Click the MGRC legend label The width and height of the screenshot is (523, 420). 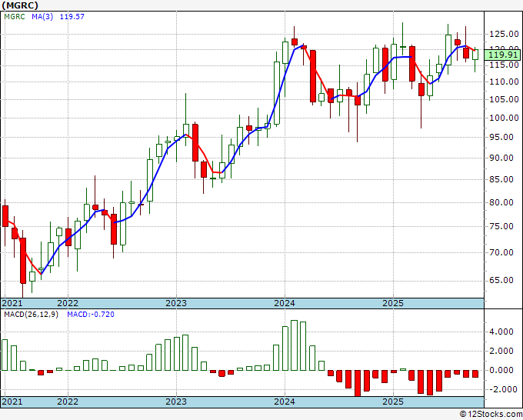15,16
